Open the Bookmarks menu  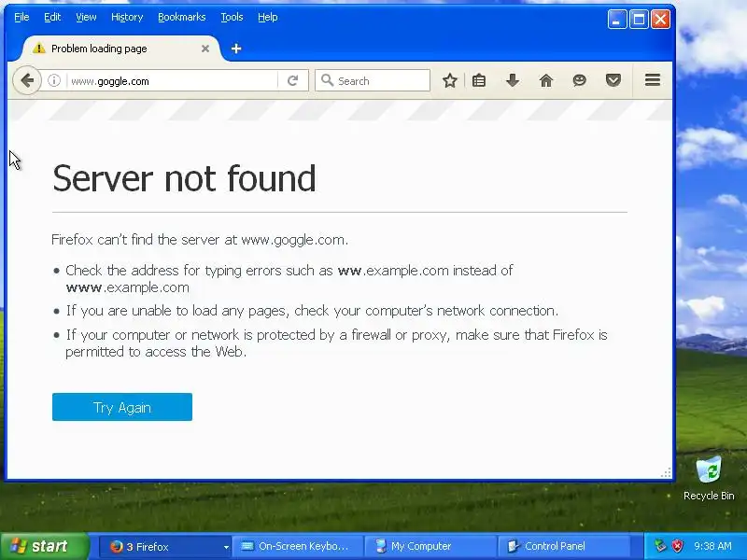coord(181,17)
